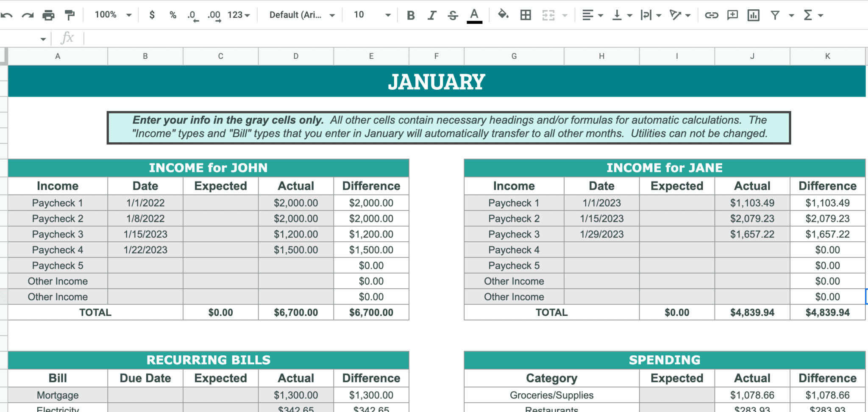Open the fill color bucket

tap(503, 15)
